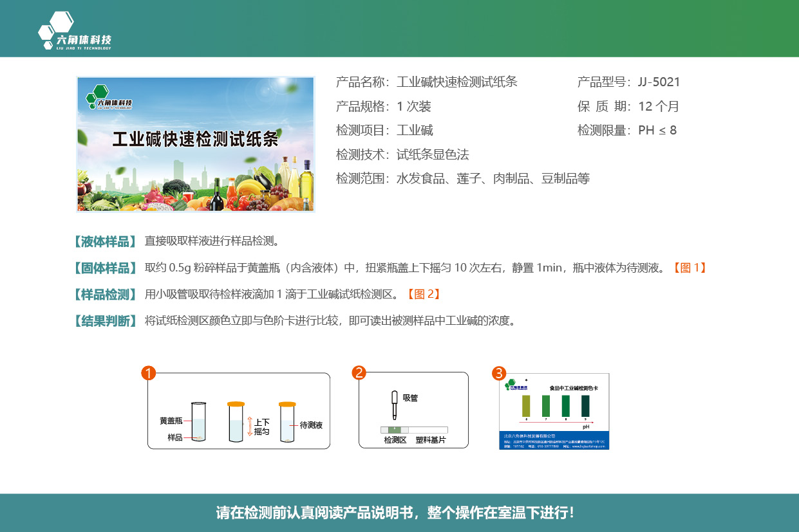Image resolution: width=799 pixels, height=532 pixels.
Task: Click the specification value 1 次装
Action: (414, 106)
